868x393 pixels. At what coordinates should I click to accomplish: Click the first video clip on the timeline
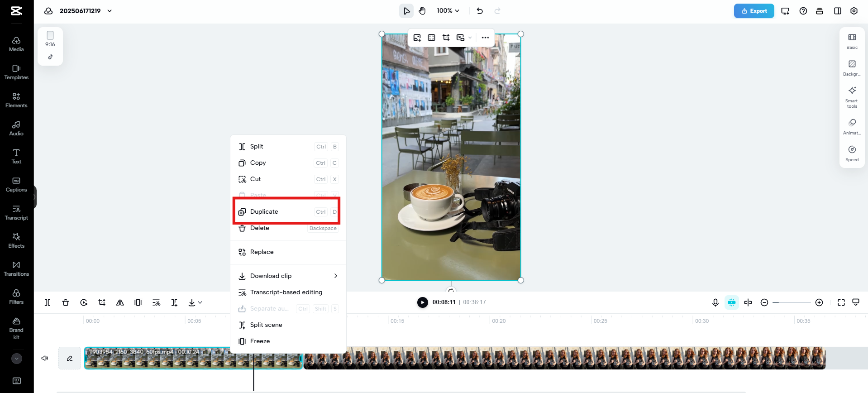[x=193, y=358]
